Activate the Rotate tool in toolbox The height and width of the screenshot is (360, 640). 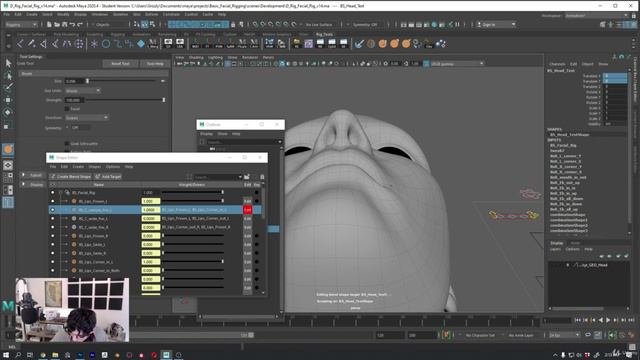8,112
